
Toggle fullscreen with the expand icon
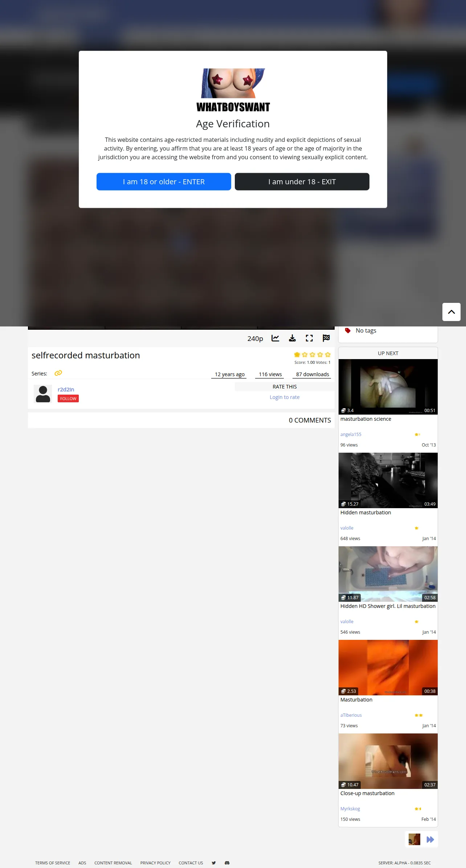pyautogui.click(x=309, y=338)
